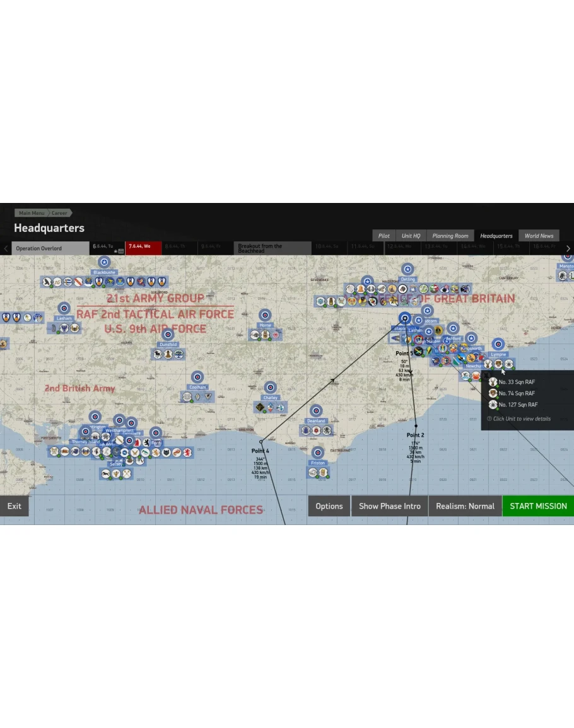Image resolution: width=574 pixels, height=728 pixels.
Task: Open the Unit HQ tab
Action: pyautogui.click(x=411, y=236)
